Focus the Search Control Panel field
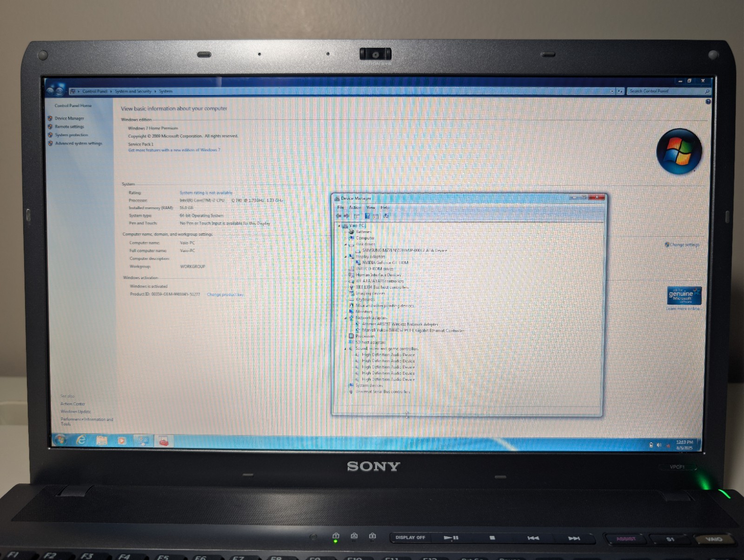 [669, 91]
